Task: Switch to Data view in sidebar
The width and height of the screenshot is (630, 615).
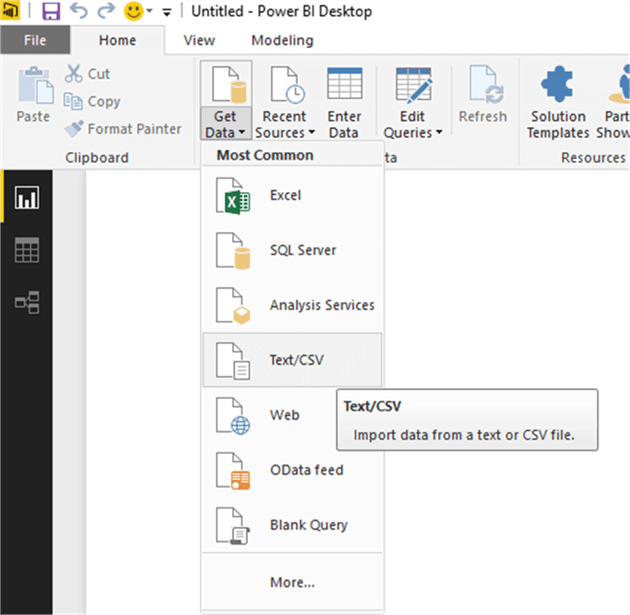Action: click(x=26, y=250)
